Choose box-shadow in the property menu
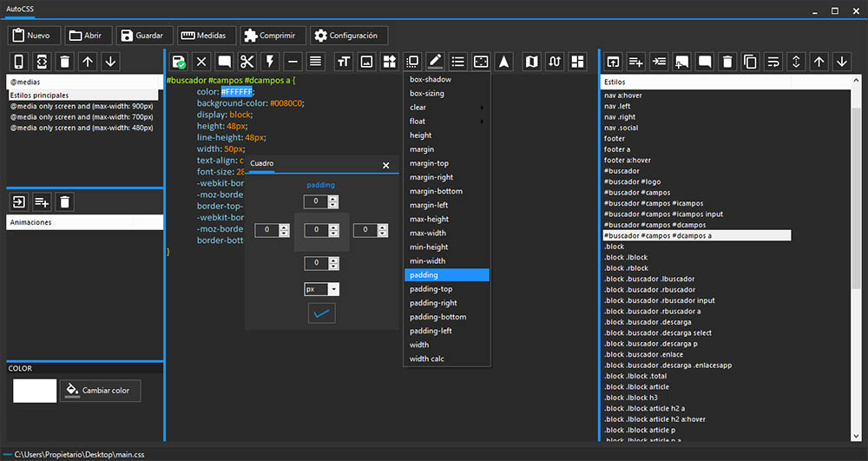The width and height of the screenshot is (868, 461). (447, 80)
